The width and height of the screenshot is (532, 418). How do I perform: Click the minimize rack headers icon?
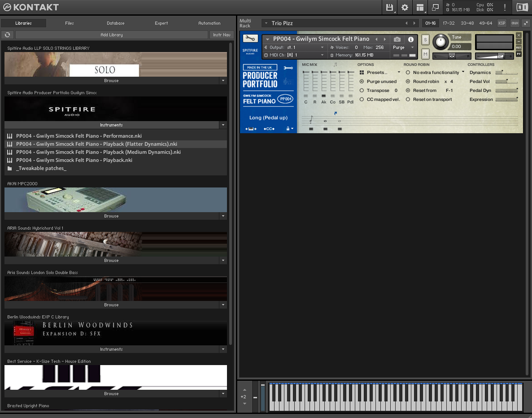526,23
